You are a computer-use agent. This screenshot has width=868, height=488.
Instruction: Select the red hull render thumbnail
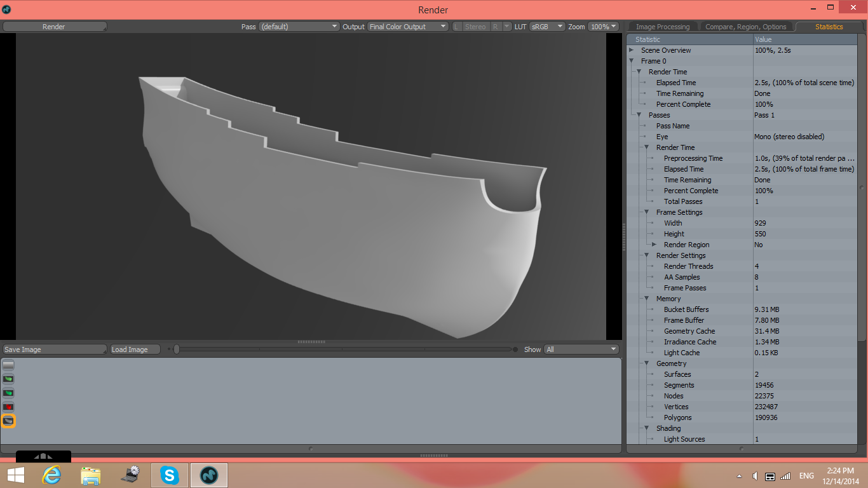tap(8, 407)
